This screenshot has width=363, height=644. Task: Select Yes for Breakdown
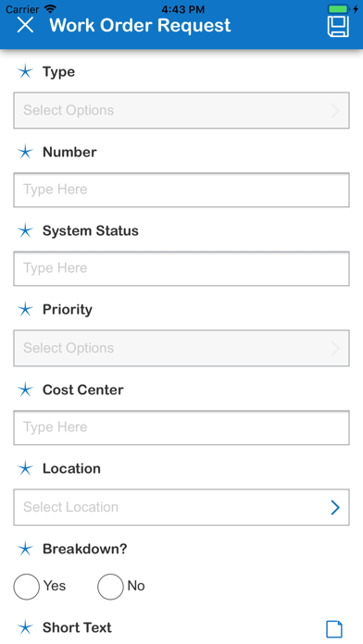tap(26, 587)
